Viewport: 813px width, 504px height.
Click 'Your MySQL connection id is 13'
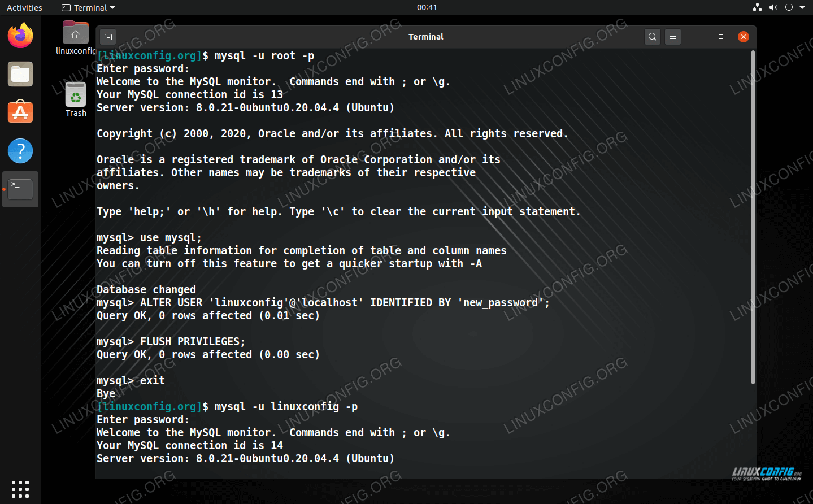(190, 95)
